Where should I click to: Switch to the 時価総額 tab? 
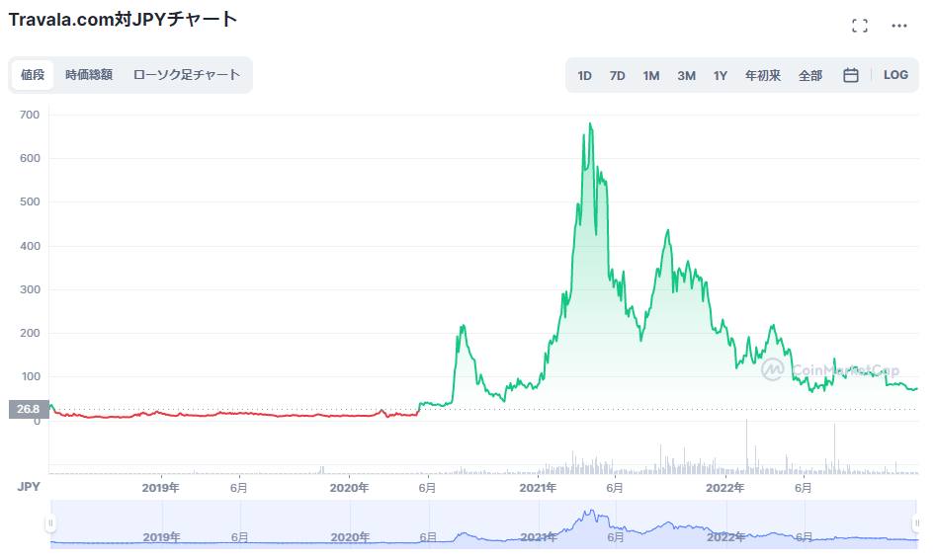(x=89, y=75)
